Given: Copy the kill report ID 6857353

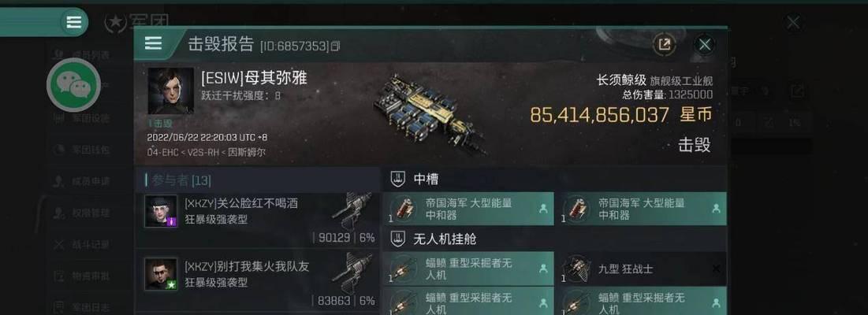Looking at the screenshot, I should click(x=336, y=46).
